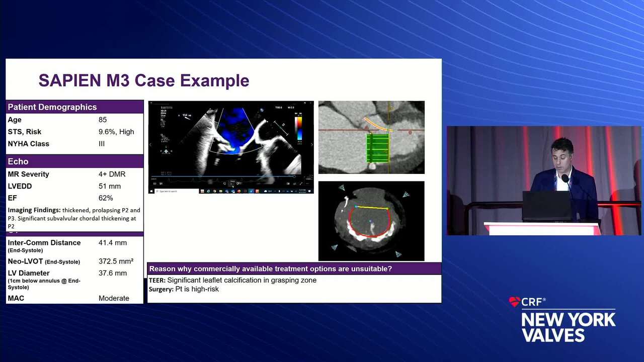Click the 'Imaging Findings' text block
644x362 pixels.
tap(74, 218)
